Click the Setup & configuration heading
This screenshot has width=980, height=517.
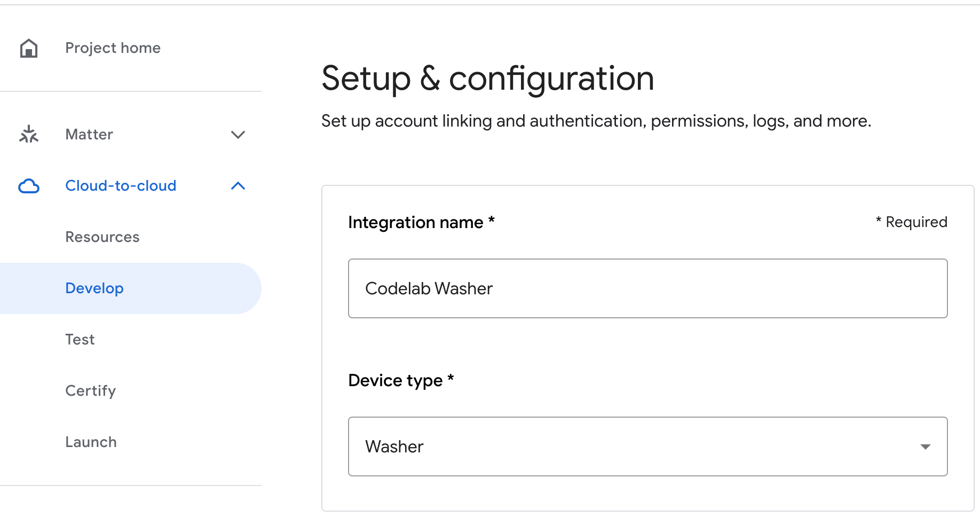(x=487, y=79)
